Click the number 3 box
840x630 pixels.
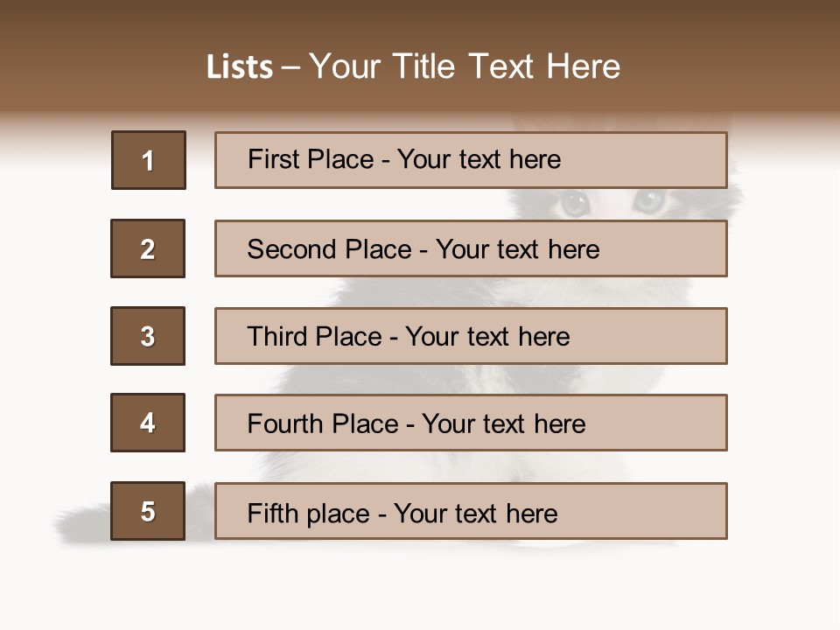coord(148,336)
